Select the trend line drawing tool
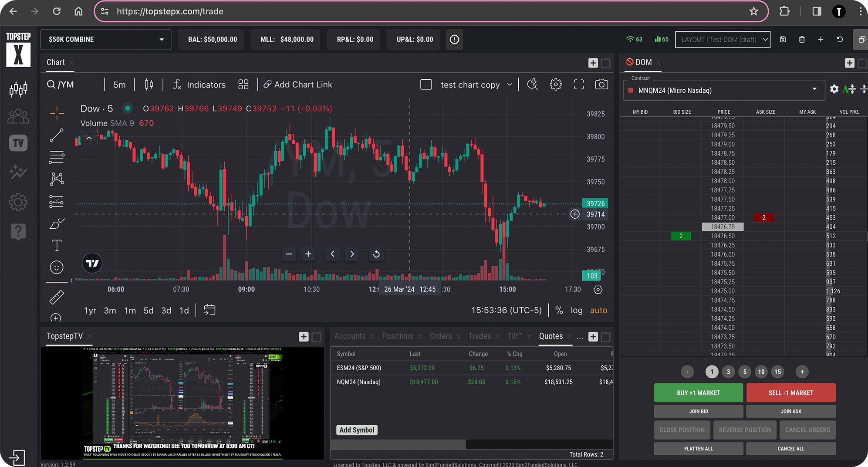The image size is (868, 467). coord(57,135)
